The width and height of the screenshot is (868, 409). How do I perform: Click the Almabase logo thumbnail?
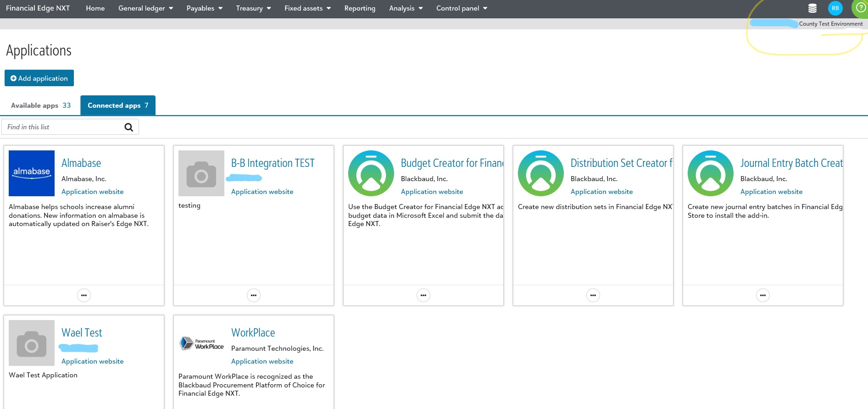(32, 173)
